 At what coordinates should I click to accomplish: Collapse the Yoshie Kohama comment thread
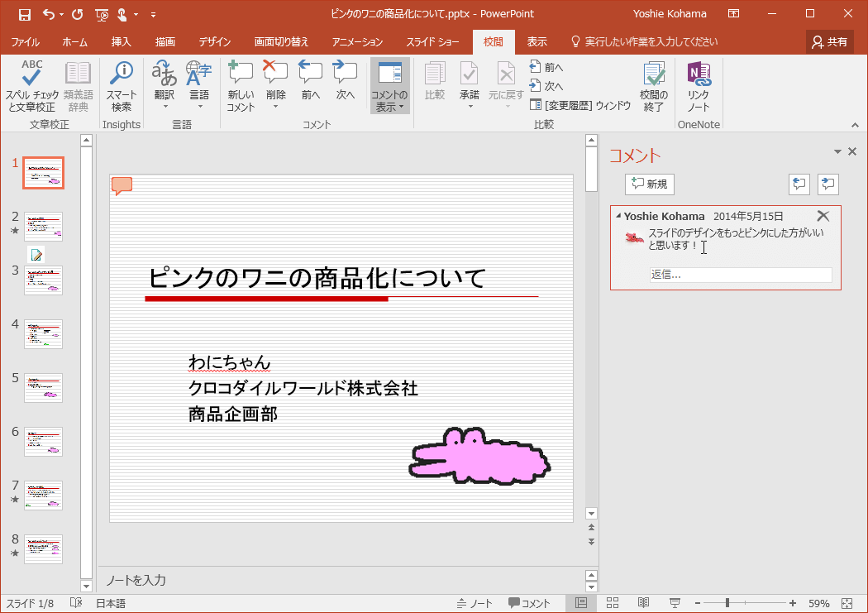tap(618, 216)
